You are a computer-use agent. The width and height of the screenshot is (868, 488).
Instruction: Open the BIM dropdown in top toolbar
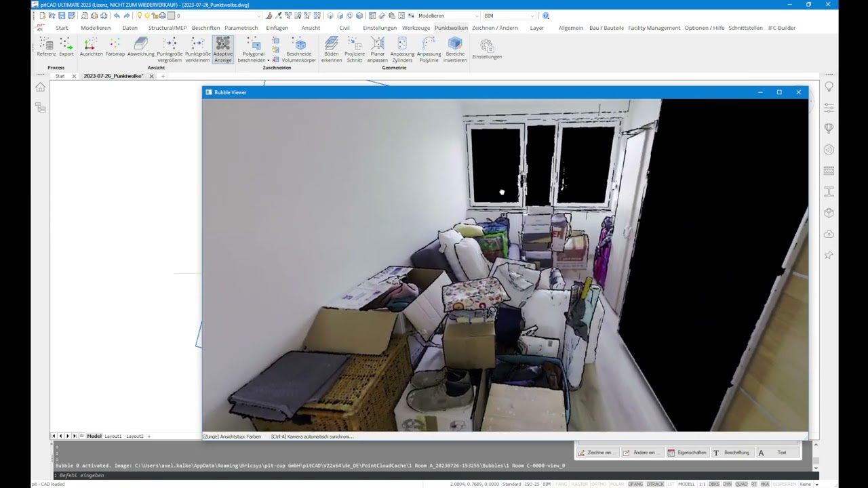click(x=509, y=16)
